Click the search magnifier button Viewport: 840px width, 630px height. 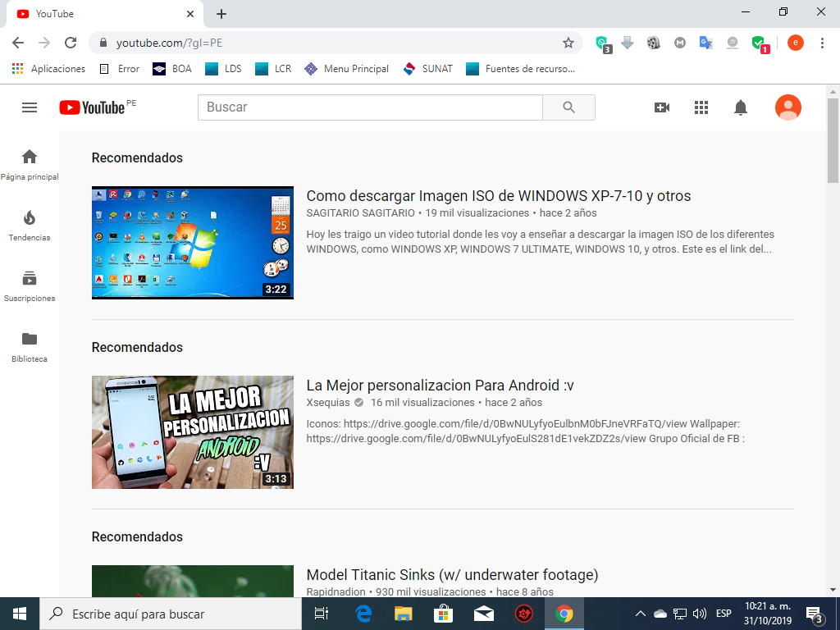569,107
